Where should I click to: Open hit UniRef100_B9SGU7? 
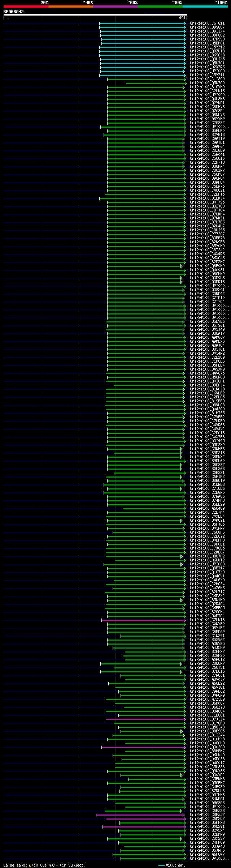(x=207, y=27)
